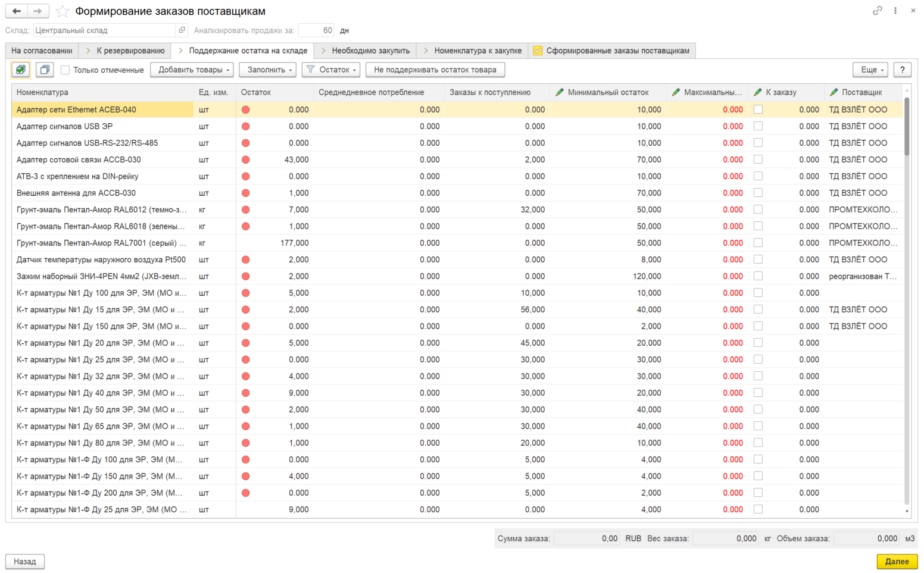Open the Заполнить dropdown

(267, 70)
